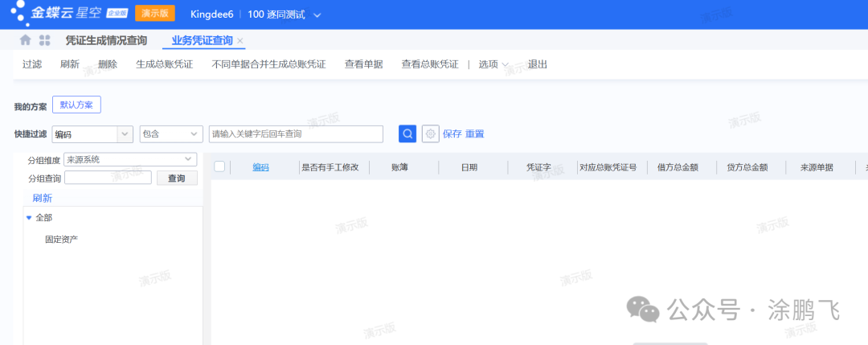Toggle the select-all checkbox in table header
The image size is (868, 345).
click(219, 166)
